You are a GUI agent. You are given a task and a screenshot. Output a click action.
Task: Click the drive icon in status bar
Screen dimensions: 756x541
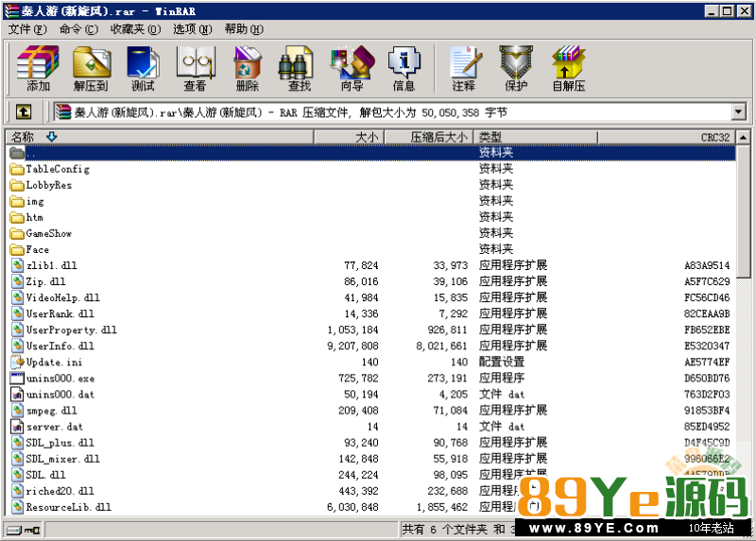point(14,530)
